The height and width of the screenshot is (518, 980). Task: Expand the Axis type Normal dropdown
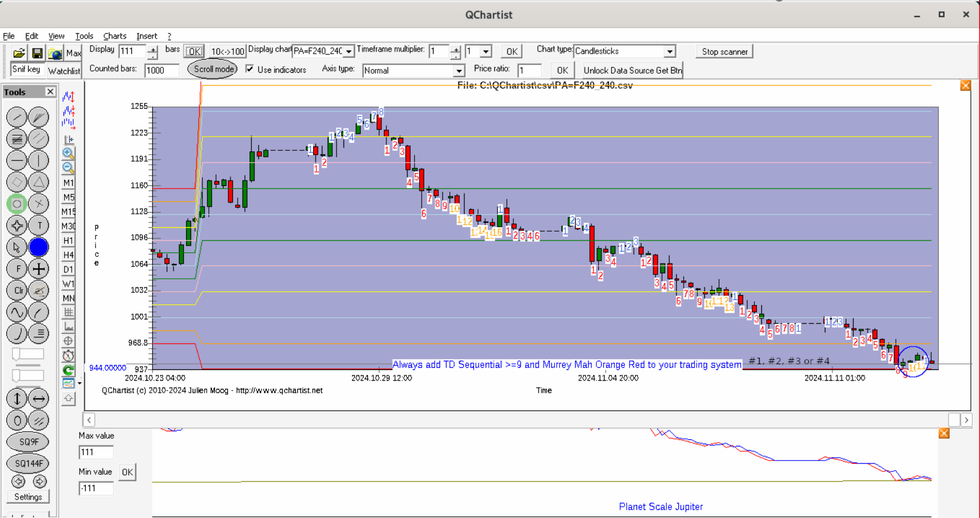click(x=459, y=71)
